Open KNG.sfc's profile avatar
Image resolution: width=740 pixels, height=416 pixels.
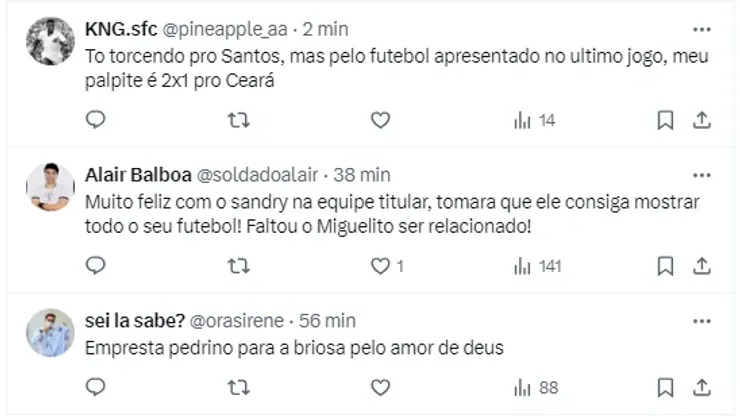pyautogui.click(x=50, y=41)
